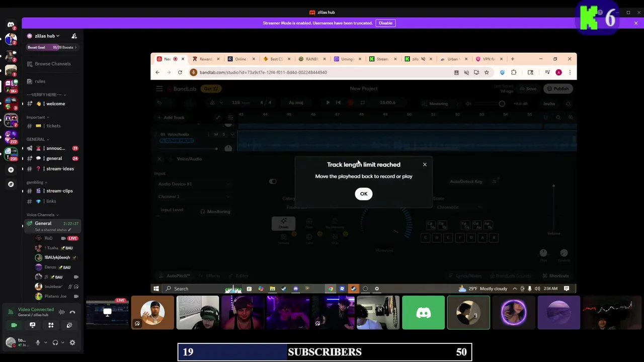The image size is (644, 362).
Task: Collapse the GENERAL category
Action: pos(38,139)
